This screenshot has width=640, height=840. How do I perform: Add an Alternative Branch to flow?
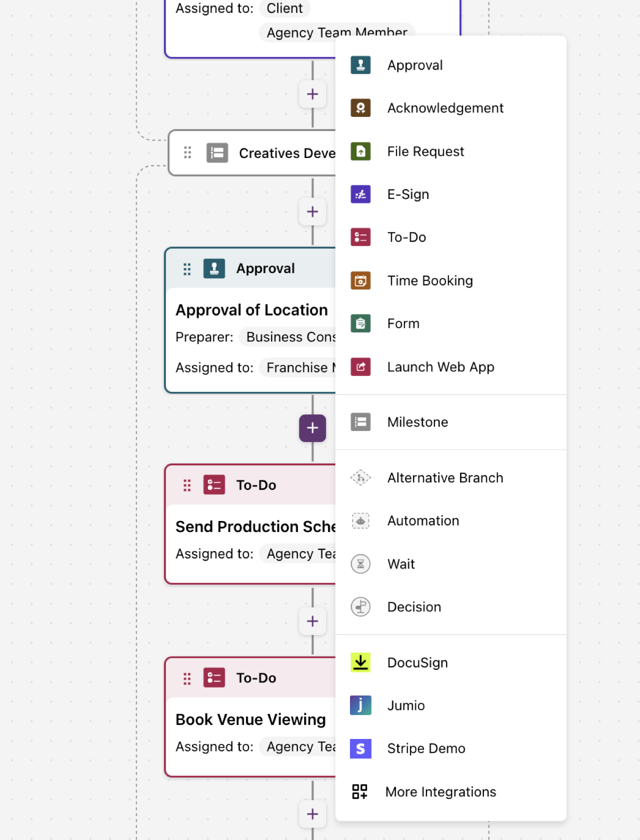click(x=444, y=478)
